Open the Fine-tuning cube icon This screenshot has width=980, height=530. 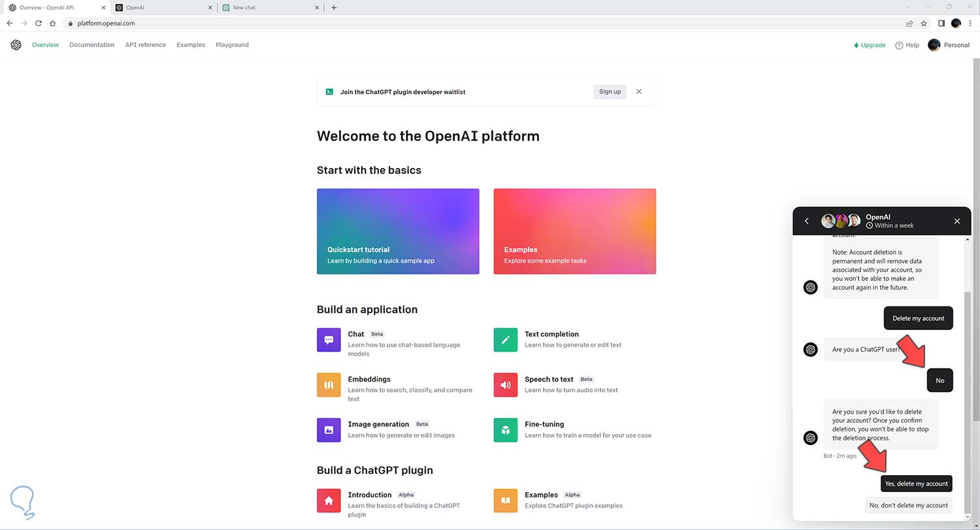point(506,430)
